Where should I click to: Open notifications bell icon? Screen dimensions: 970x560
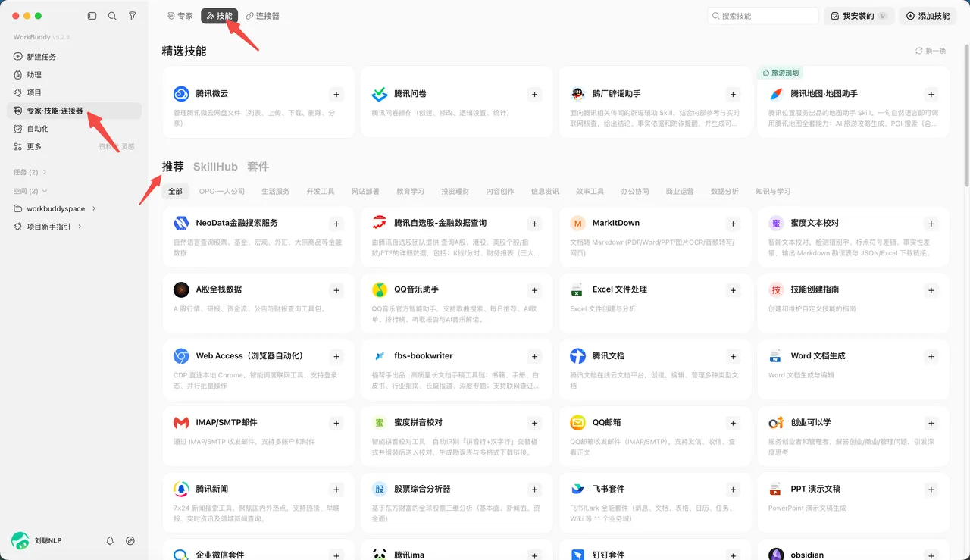tap(110, 541)
